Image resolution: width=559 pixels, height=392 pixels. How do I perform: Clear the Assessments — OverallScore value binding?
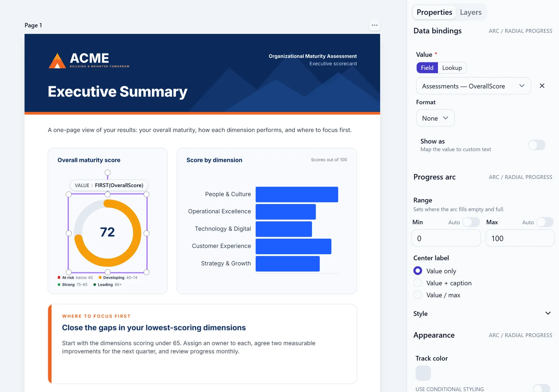(542, 86)
